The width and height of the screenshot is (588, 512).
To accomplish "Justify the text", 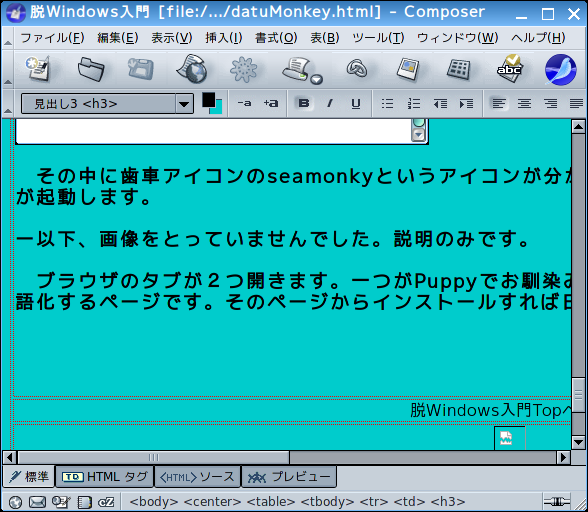I will coord(576,103).
